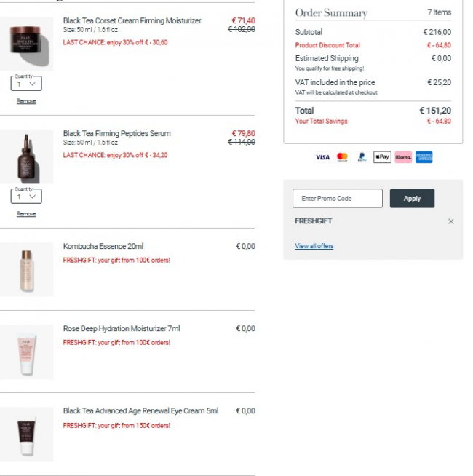Open Black Tea Firming Peptides Serum image
Viewport: 473px width, 476px height.
[26, 157]
